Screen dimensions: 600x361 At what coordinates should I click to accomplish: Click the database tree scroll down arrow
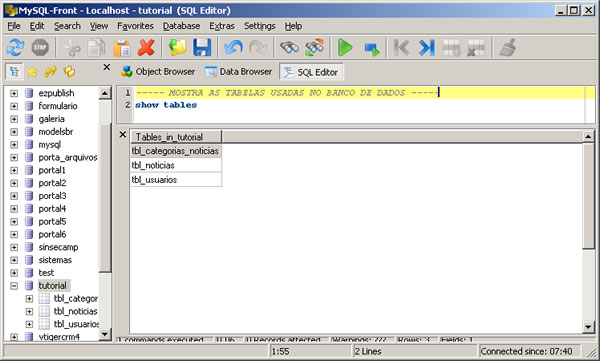tap(105, 334)
